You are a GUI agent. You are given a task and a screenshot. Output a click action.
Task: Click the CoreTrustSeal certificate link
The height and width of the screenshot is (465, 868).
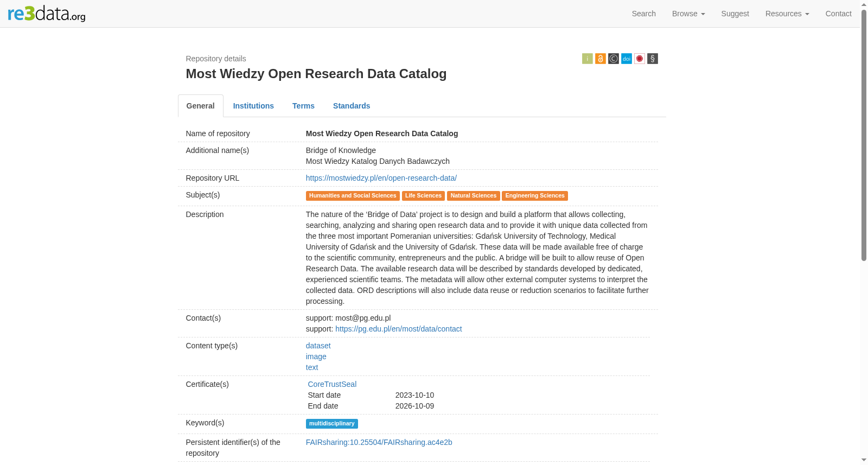tap(332, 384)
